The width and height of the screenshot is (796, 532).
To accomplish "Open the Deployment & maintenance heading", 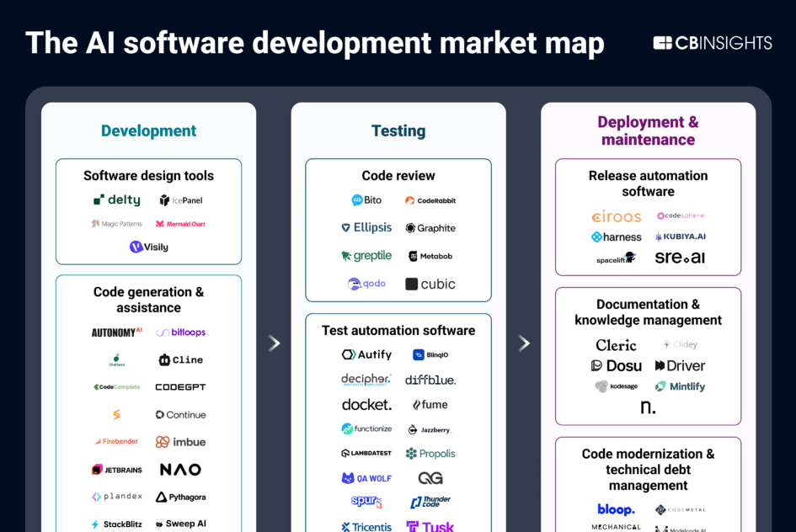I will click(648, 130).
